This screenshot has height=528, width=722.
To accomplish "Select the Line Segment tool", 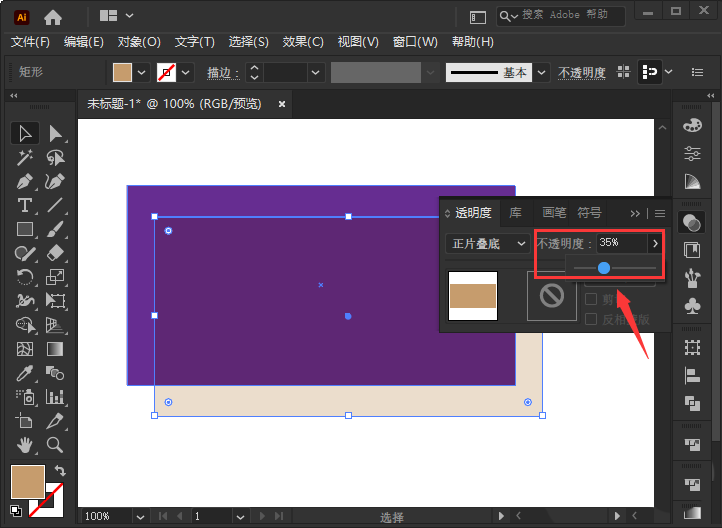I will point(55,205).
